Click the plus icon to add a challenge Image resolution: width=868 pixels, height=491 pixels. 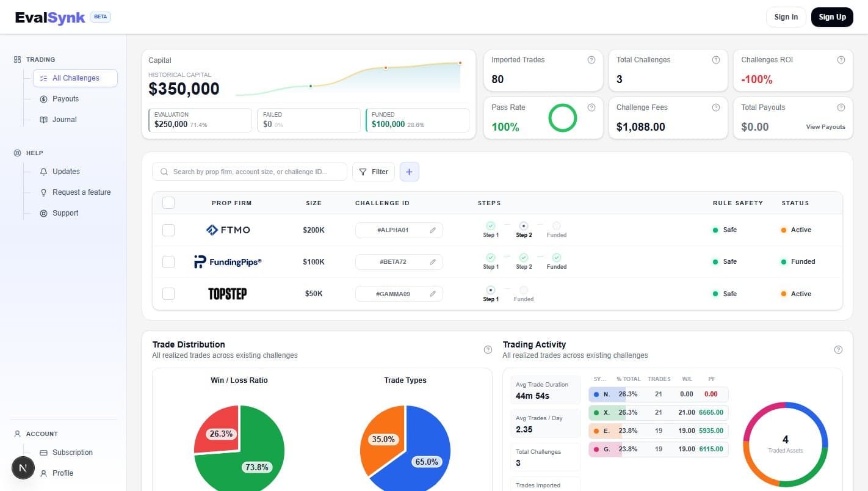(409, 172)
